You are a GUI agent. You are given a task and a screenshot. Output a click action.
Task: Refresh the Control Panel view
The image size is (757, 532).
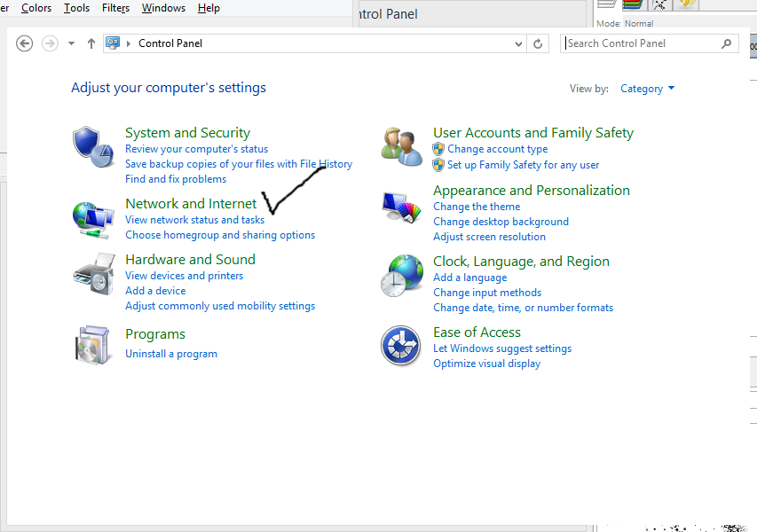pos(538,44)
